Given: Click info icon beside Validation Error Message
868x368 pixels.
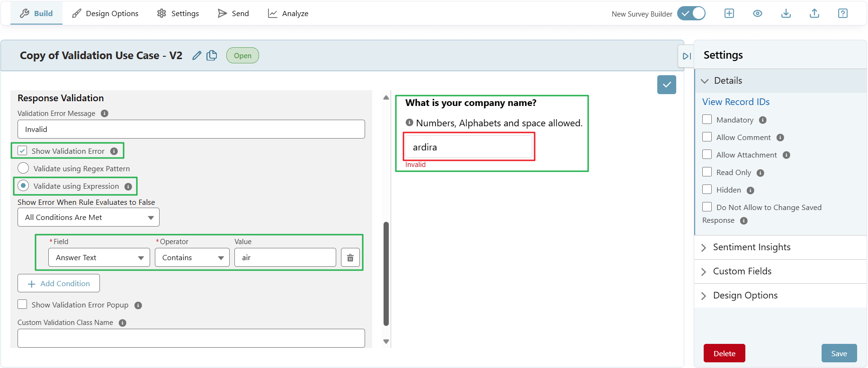Looking at the screenshot, I should pyautogui.click(x=105, y=114).
